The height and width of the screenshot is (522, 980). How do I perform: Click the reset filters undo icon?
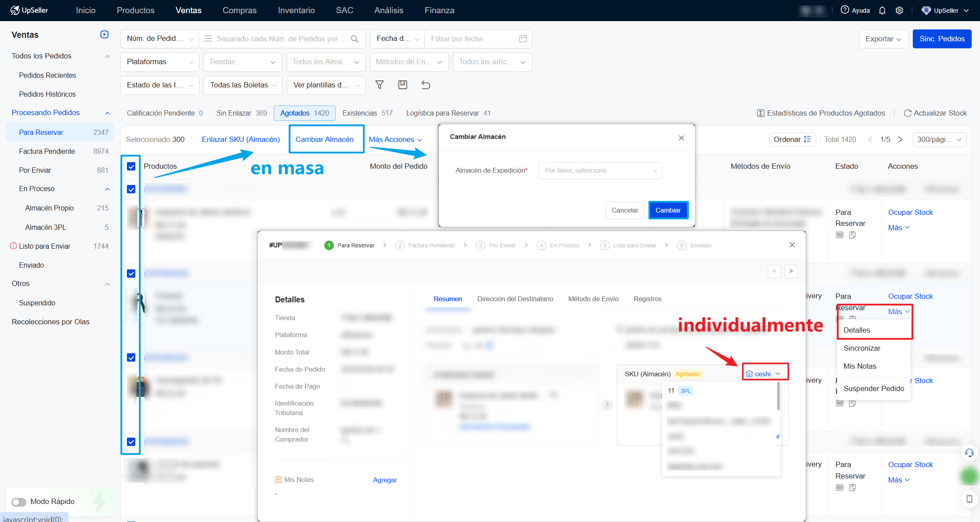tap(426, 85)
